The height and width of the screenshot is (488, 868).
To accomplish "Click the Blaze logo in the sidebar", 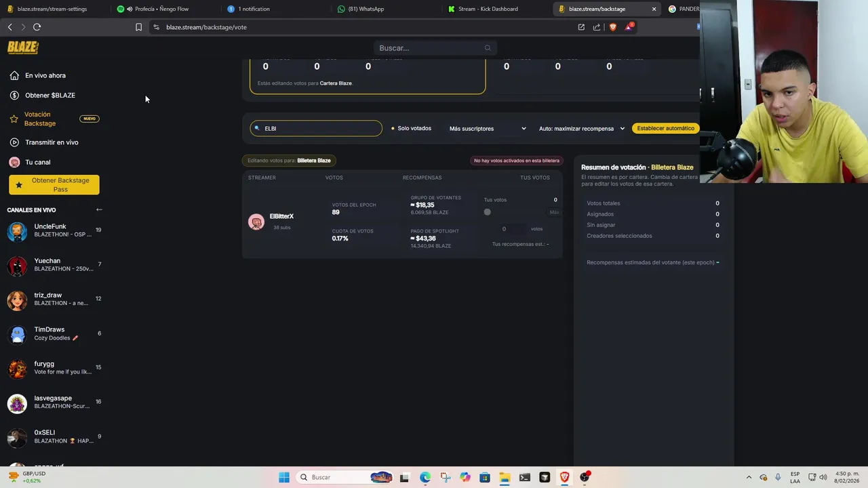I will [22, 47].
